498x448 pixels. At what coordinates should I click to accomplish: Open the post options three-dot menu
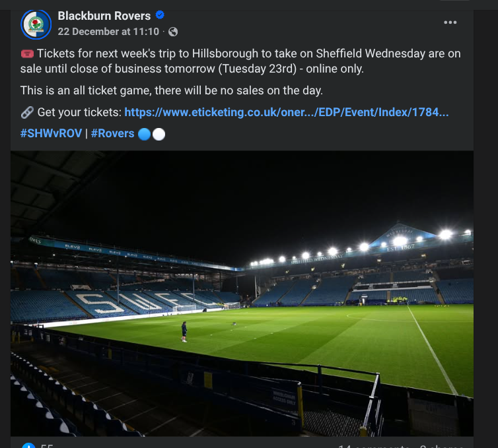click(x=450, y=22)
